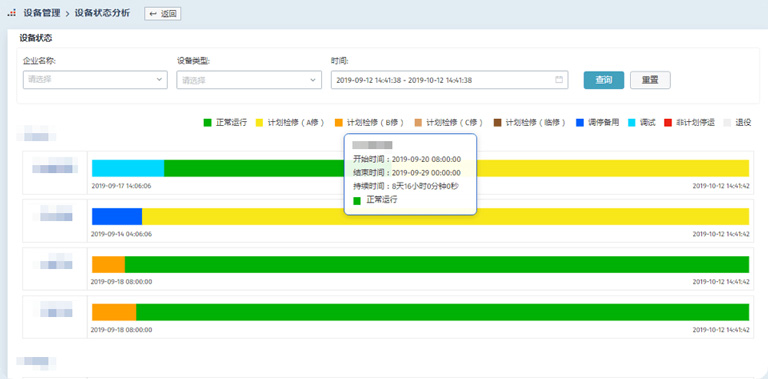
Task: Open the 企业名称 dropdown
Action: tap(95, 80)
